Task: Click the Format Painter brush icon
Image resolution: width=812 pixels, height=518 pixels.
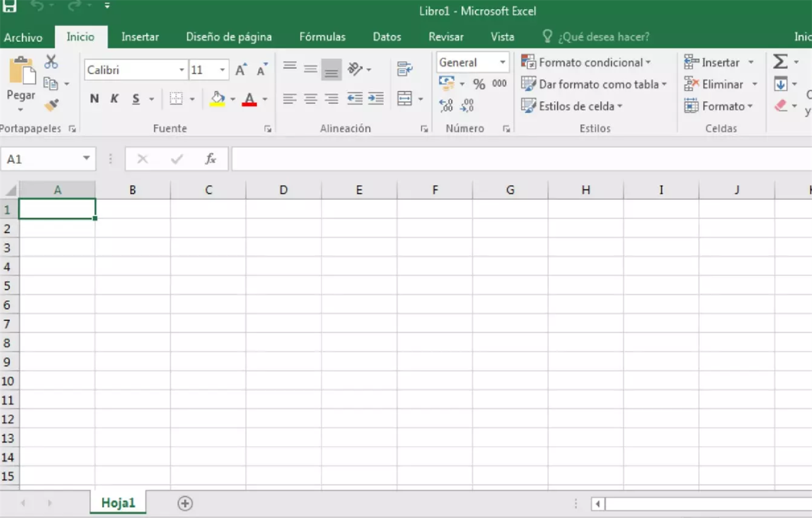Action: [51, 105]
